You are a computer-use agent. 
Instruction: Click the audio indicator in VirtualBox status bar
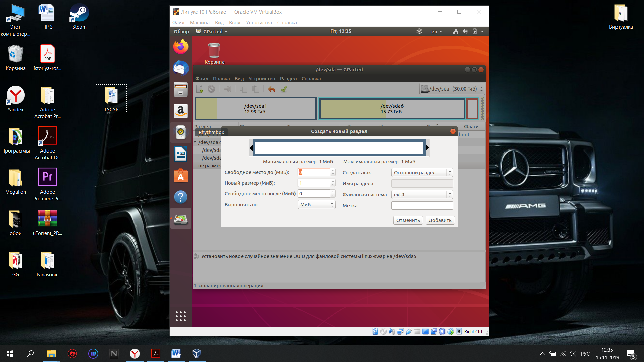tap(392, 331)
